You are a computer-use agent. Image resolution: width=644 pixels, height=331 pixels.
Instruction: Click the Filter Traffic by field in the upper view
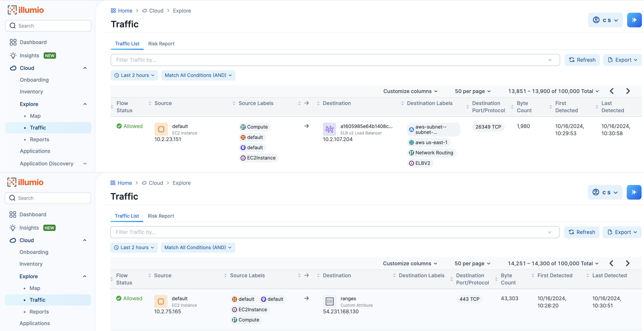(x=335, y=60)
